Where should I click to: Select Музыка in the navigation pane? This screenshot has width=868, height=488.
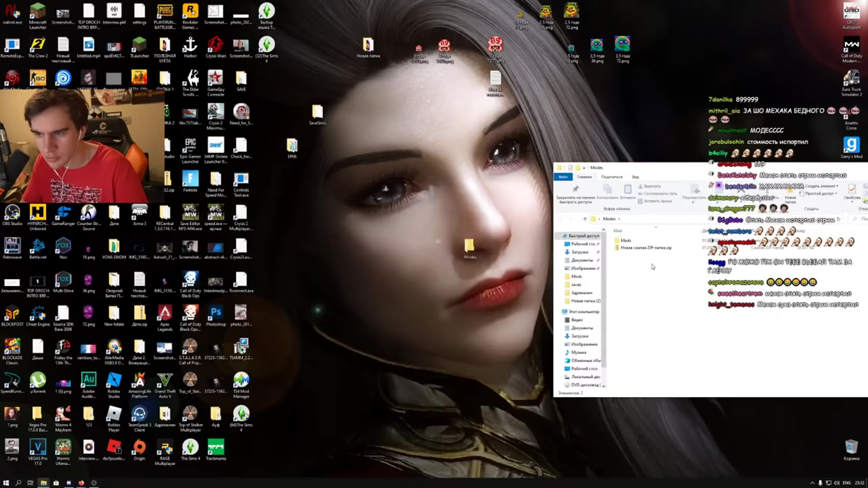pos(578,352)
